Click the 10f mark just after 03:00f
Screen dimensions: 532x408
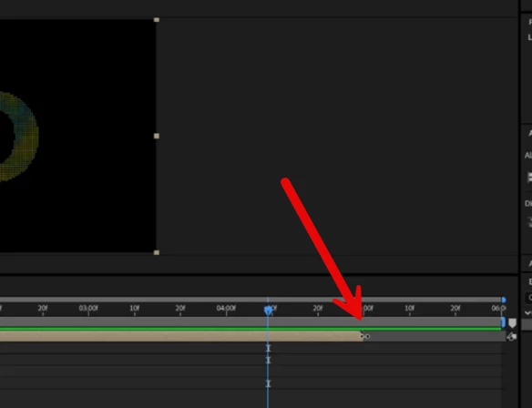coord(134,309)
